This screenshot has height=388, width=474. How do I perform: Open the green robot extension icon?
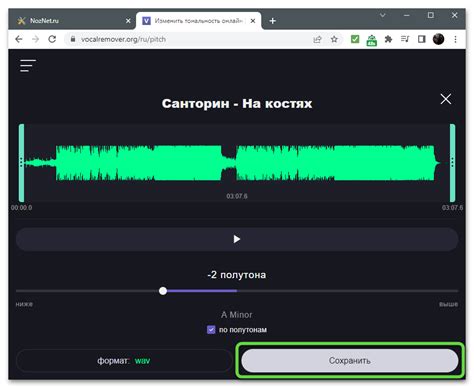372,40
